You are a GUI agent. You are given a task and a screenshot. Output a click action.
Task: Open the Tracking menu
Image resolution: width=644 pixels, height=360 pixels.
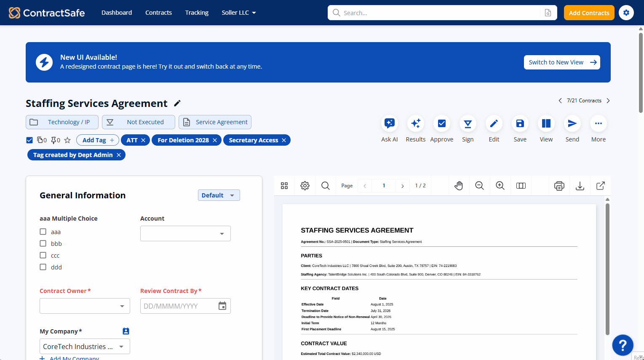tap(197, 13)
